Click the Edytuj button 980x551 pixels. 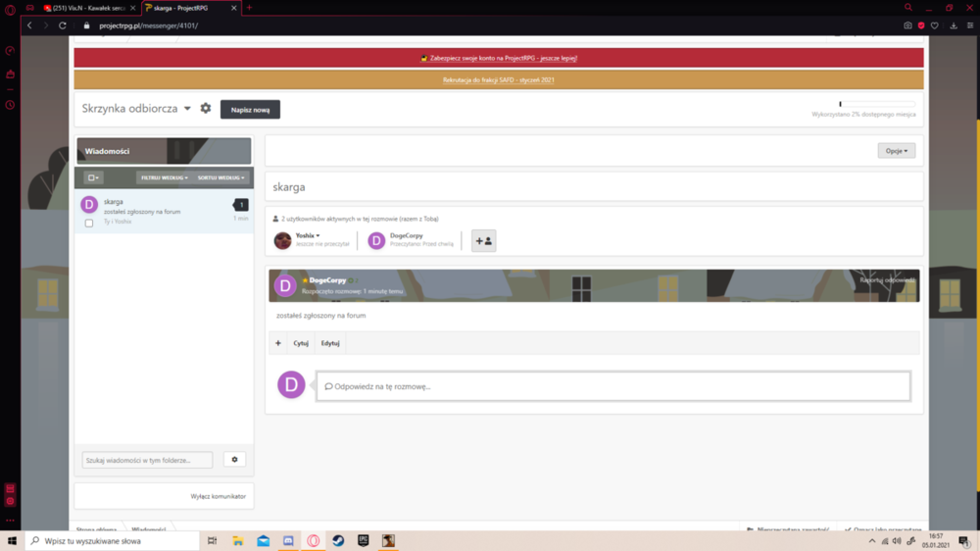[330, 343]
